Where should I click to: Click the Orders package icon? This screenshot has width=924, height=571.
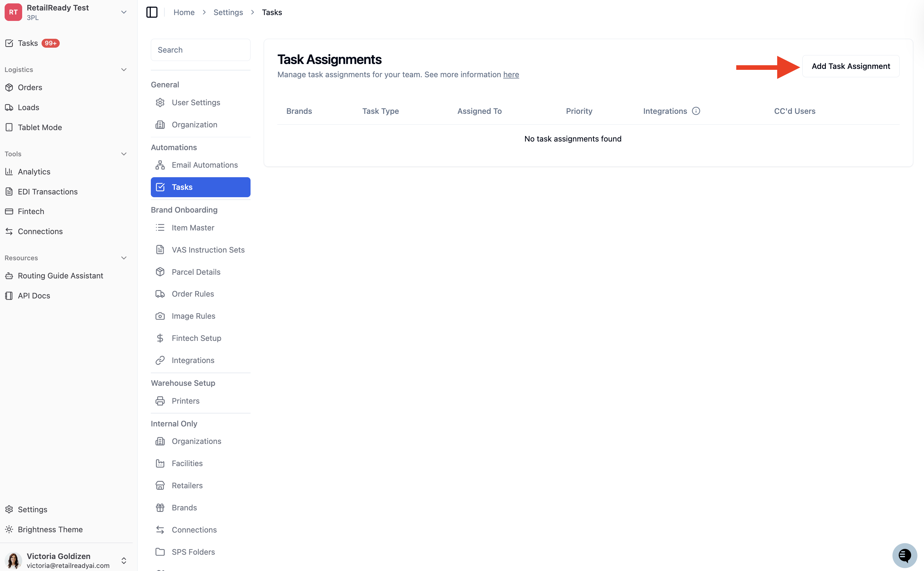[x=9, y=87]
